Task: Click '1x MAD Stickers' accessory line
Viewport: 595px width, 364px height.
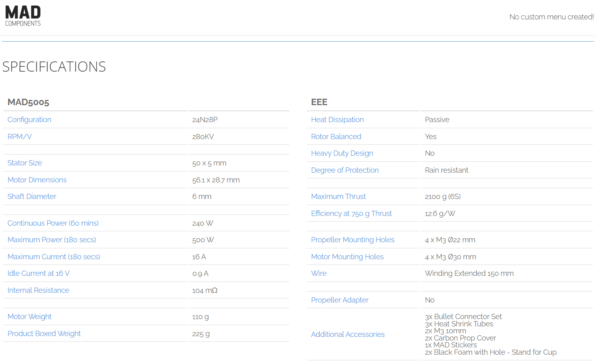Action: click(x=451, y=345)
